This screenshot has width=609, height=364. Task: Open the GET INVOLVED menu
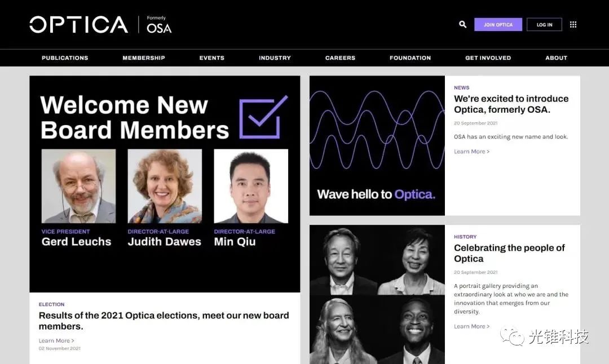[488, 58]
